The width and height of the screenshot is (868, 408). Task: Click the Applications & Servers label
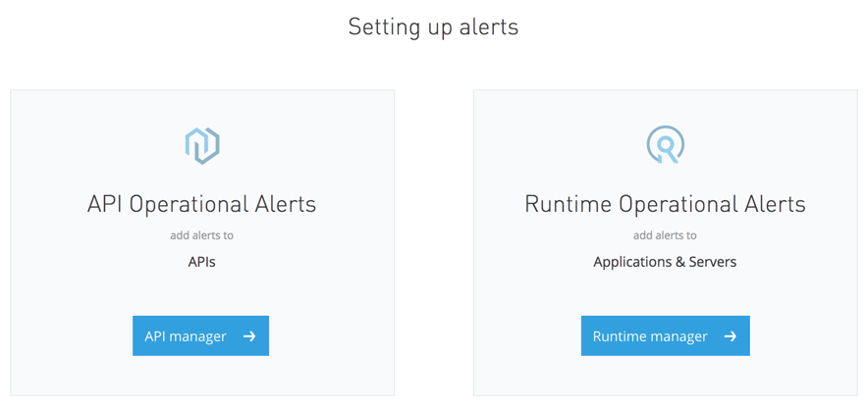666,262
